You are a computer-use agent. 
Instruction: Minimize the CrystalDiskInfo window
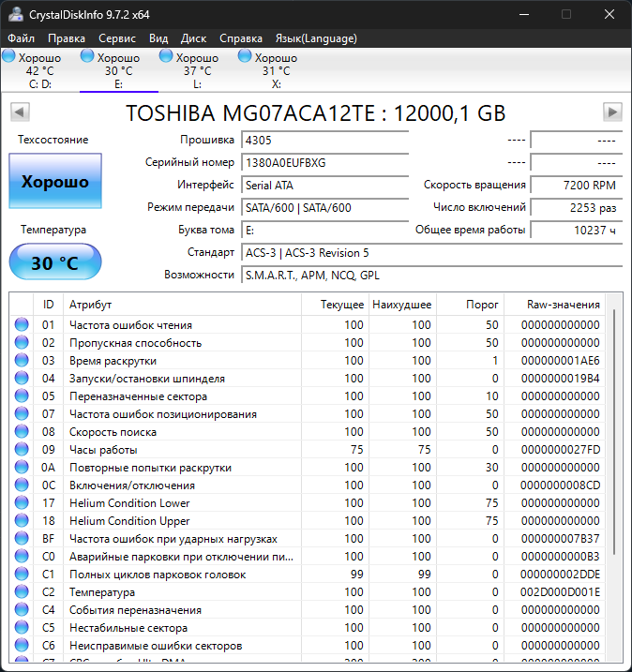pos(524,15)
